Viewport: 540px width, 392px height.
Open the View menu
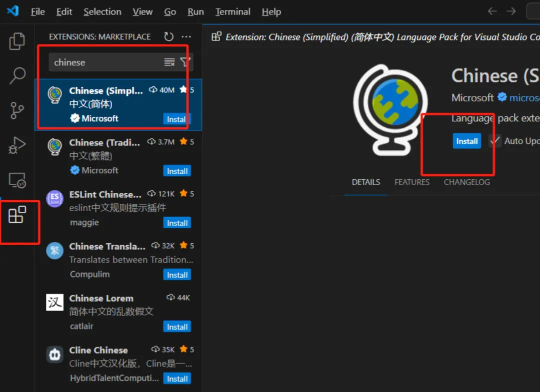point(142,11)
